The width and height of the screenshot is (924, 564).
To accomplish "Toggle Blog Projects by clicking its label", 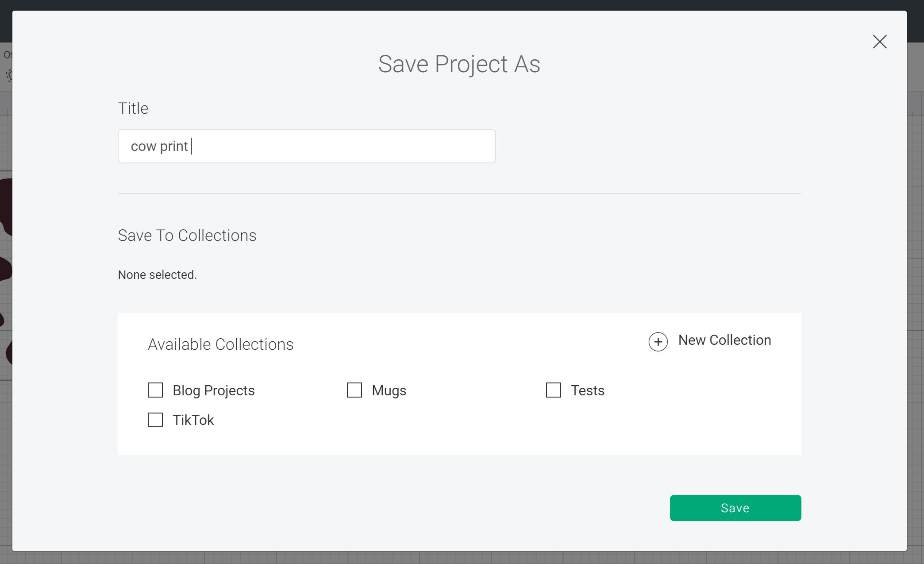I will 214,390.
